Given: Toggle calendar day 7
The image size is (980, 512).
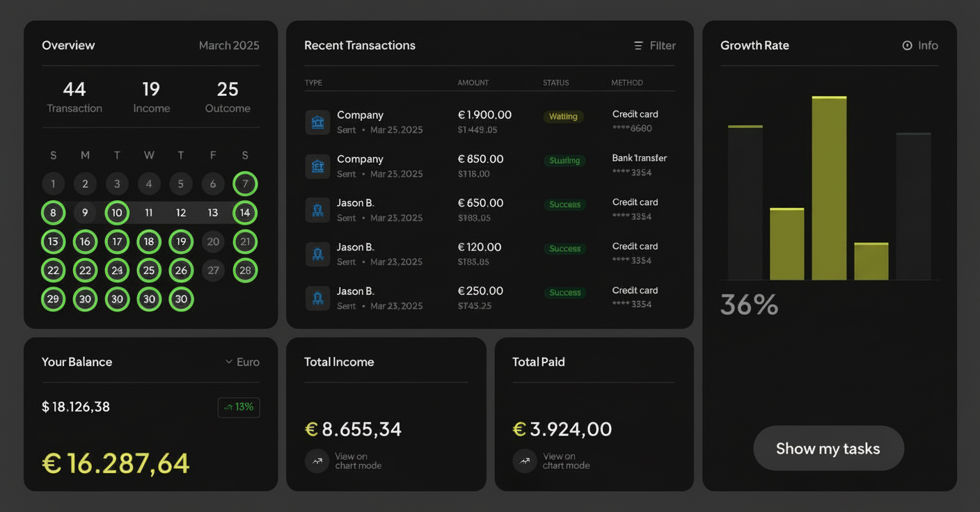Looking at the screenshot, I should [245, 184].
